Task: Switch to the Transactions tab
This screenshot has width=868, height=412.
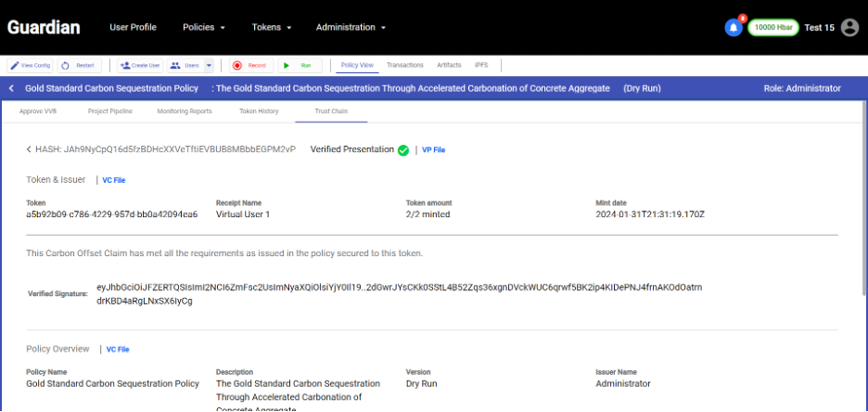Action: pyautogui.click(x=405, y=66)
